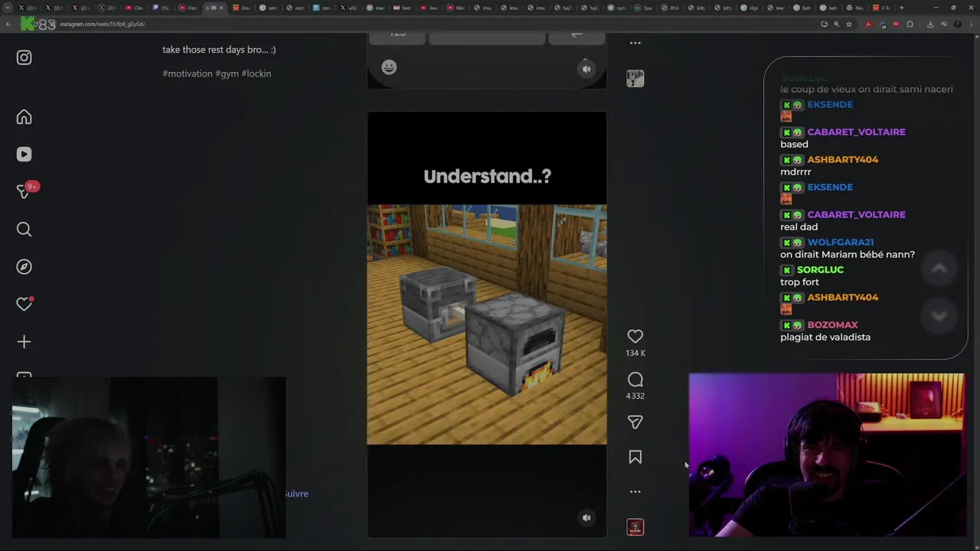
Task: Click the Suivre follow link
Action: pyautogui.click(x=296, y=494)
